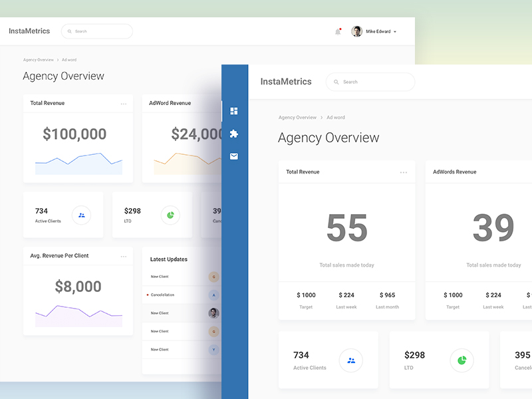Image resolution: width=532 pixels, height=399 pixels.
Task: Open the puzzle piece plugins icon
Action: [233, 134]
